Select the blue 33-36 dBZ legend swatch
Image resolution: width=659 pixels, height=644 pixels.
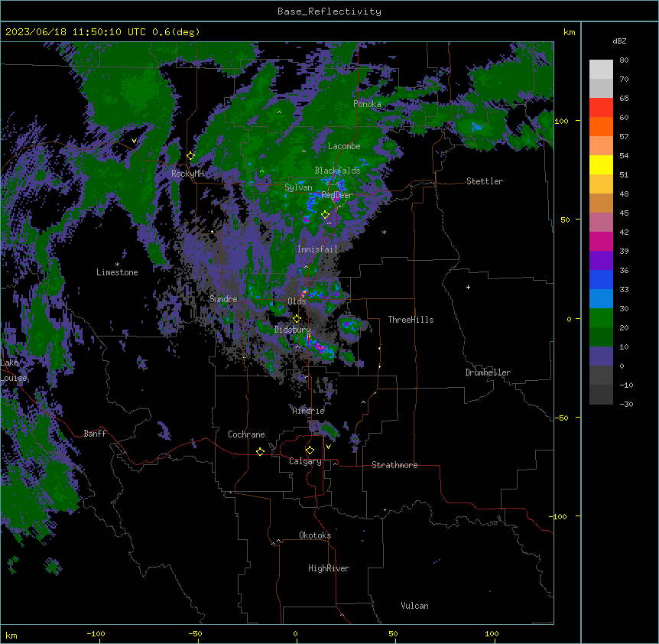pos(601,279)
